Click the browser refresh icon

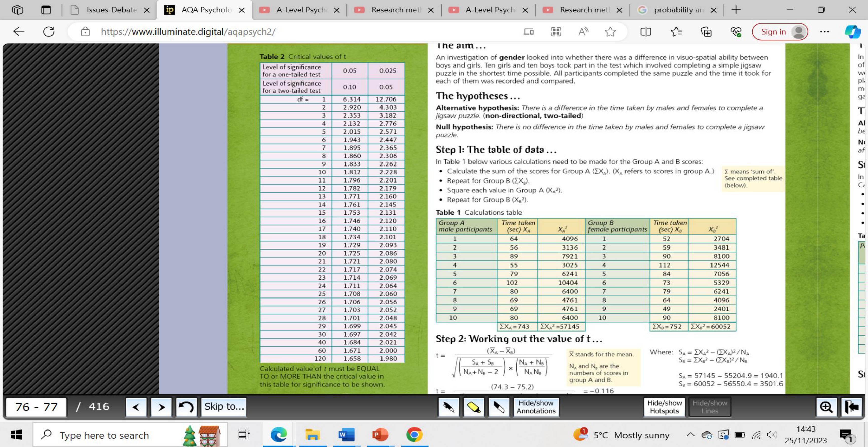pos(49,32)
